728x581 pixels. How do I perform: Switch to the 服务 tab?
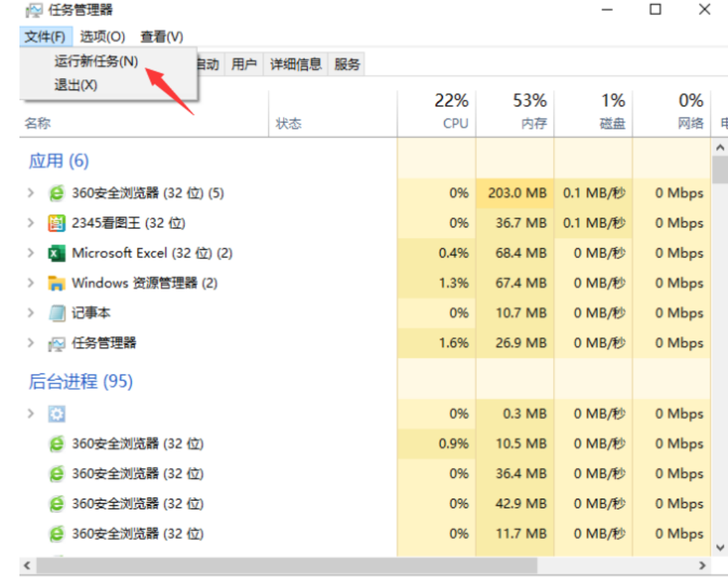(x=346, y=64)
